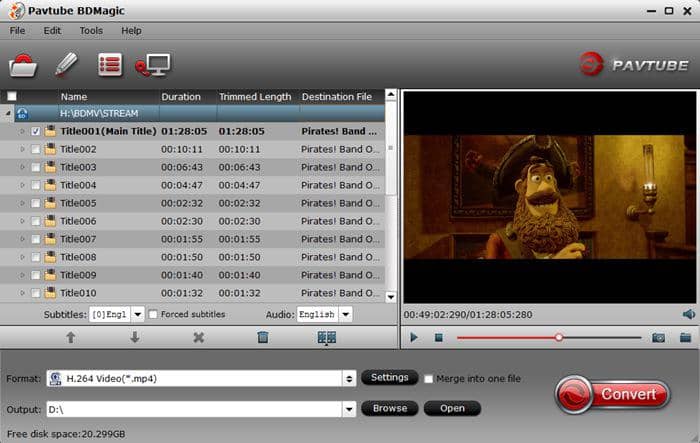
Task: Open the Tools menu
Action: [91, 31]
